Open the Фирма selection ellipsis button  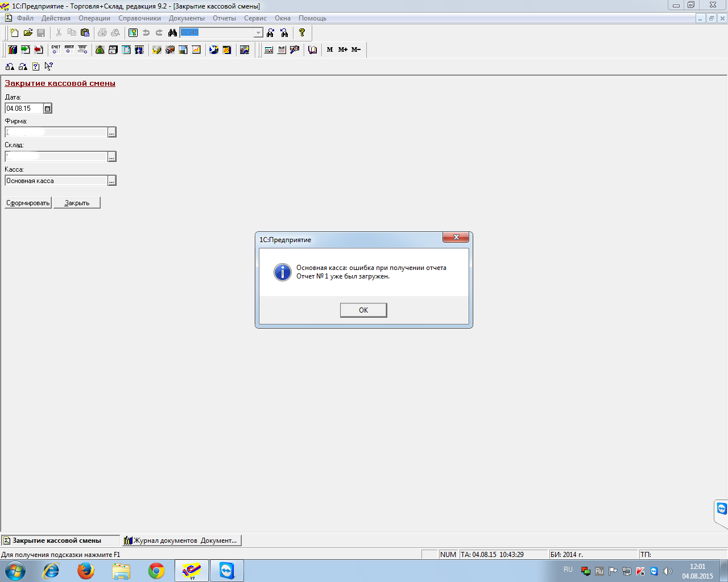(x=112, y=132)
